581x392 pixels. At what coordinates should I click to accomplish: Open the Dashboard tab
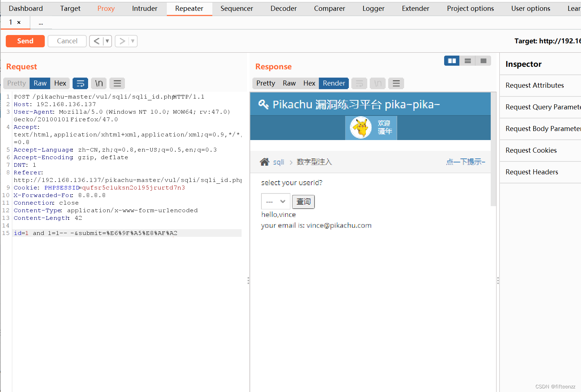coord(26,8)
